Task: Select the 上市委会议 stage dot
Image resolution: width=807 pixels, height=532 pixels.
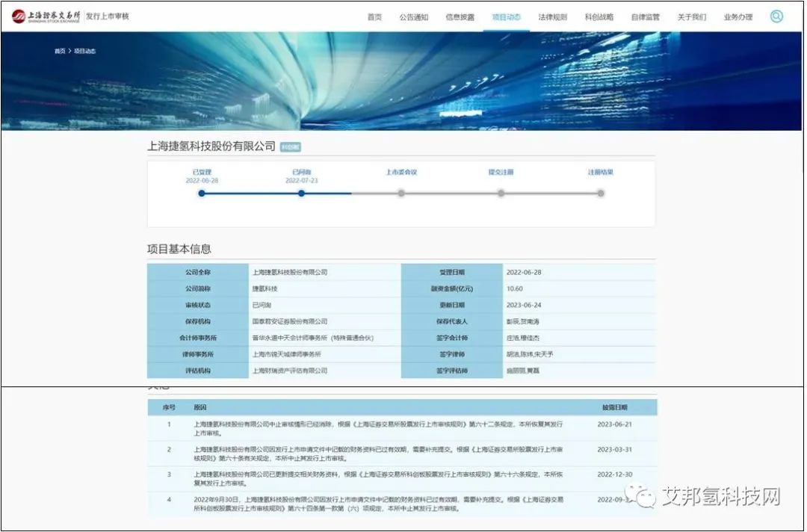Action: [x=401, y=194]
